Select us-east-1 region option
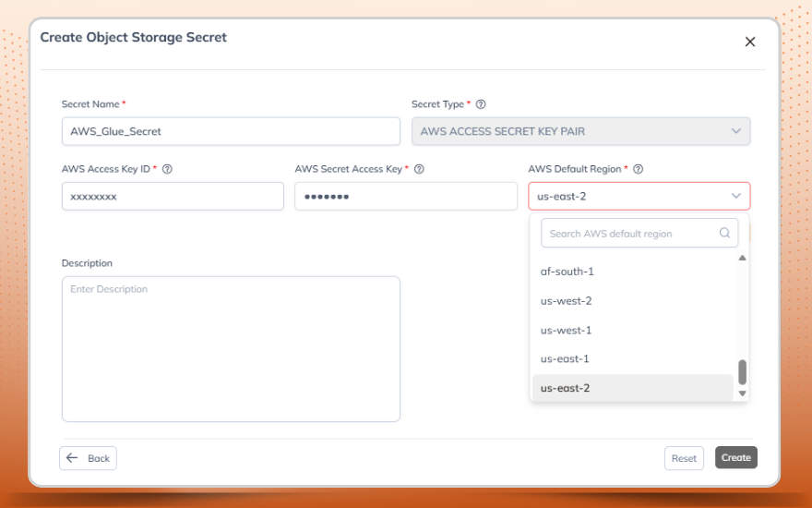The width and height of the screenshot is (812, 508). tap(632, 358)
